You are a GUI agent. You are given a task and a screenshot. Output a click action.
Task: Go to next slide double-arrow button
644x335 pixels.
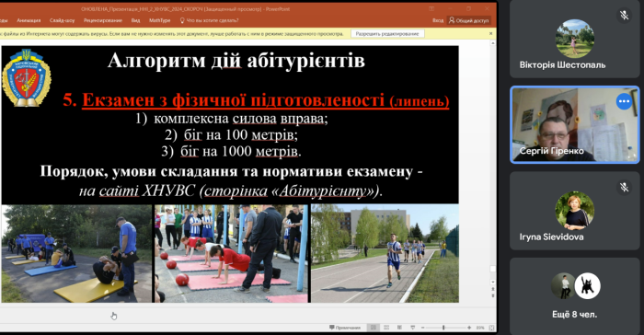493,295
